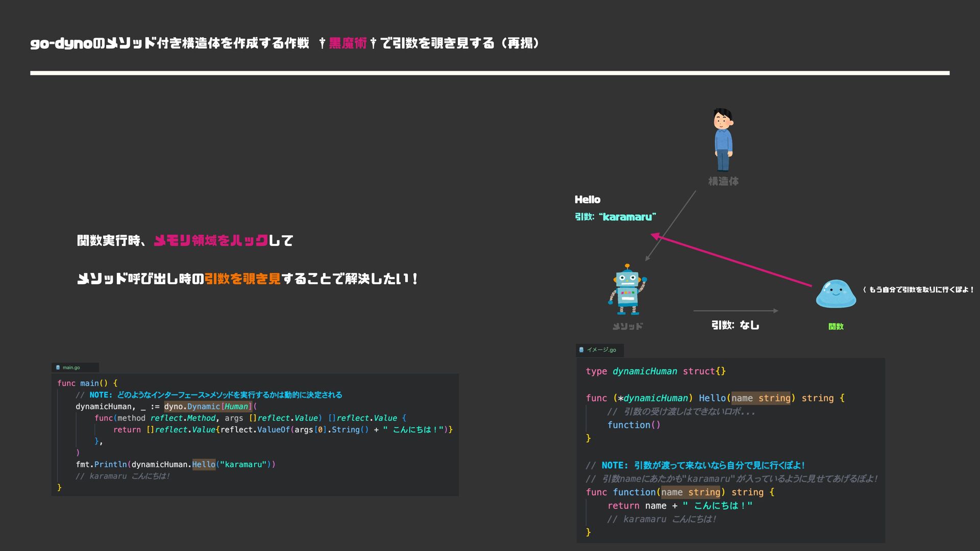980x551 pixels.
Task: Click the highlighted Hello call in fmt.Println
Action: pos(204,464)
